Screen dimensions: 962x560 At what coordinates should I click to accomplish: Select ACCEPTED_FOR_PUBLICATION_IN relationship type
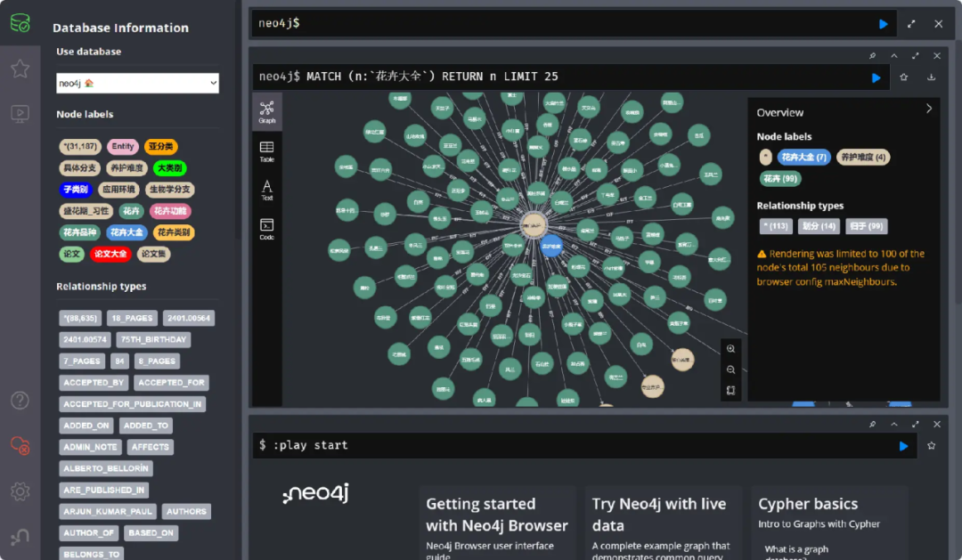[133, 404]
